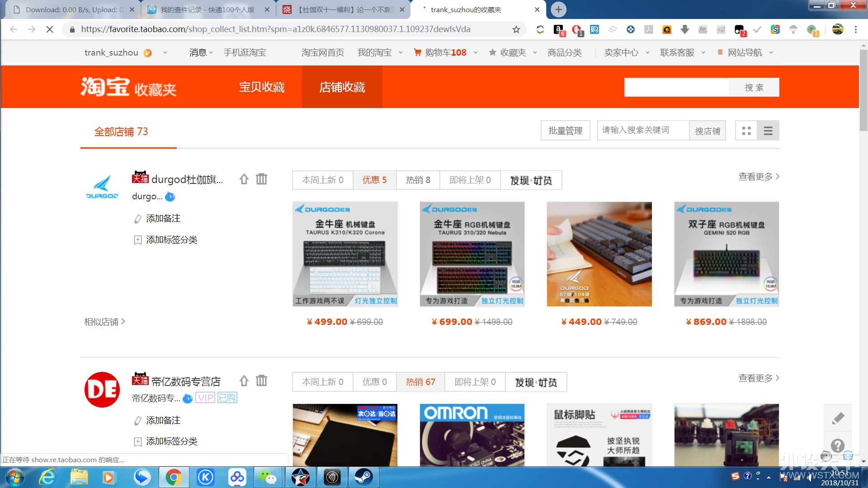Viewport: 868px width, 488px height.
Task: Click the shop keyword search field
Action: tap(643, 130)
